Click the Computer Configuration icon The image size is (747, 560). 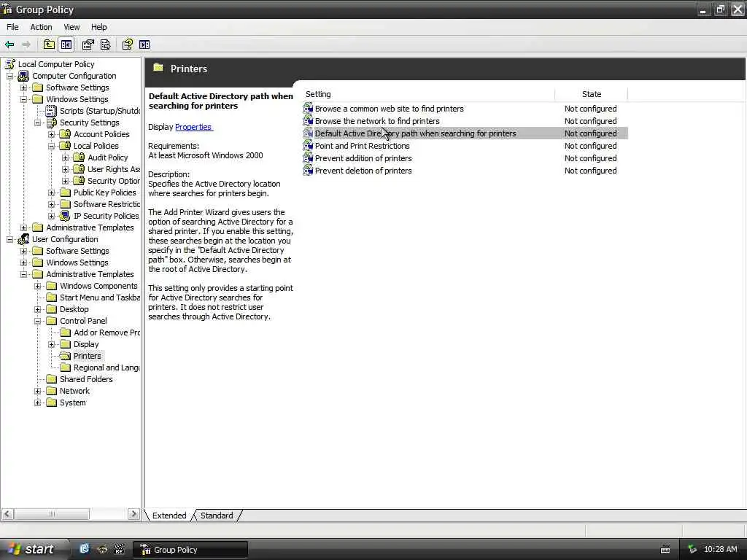click(x=24, y=76)
